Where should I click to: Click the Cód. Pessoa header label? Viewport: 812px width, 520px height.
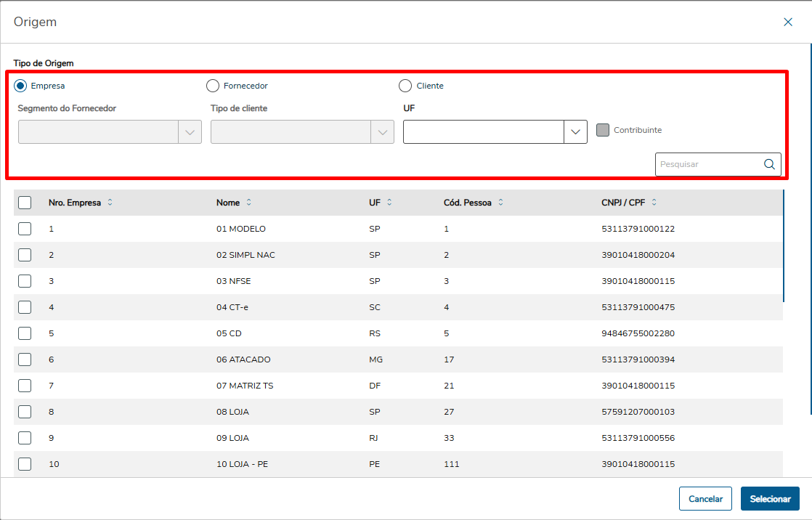point(468,203)
